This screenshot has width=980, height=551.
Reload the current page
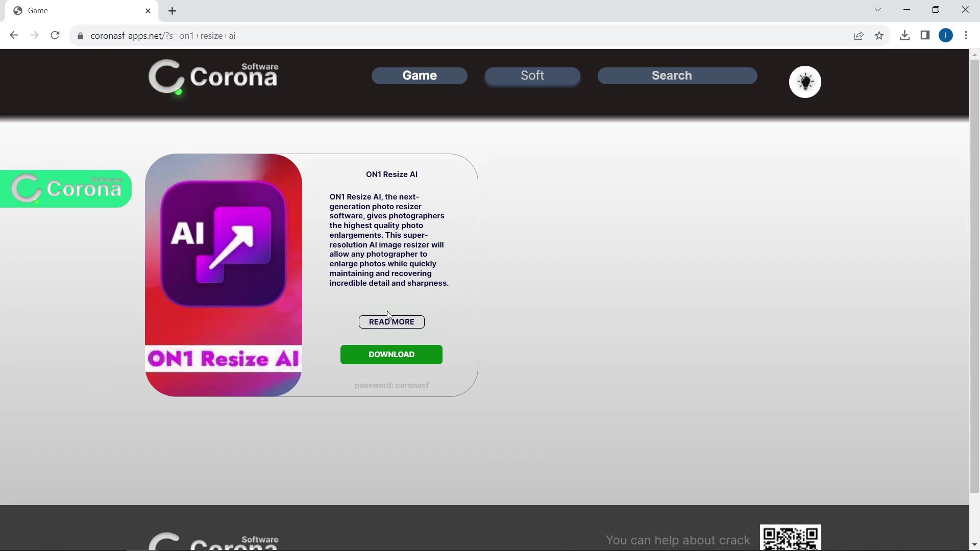point(55,35)
